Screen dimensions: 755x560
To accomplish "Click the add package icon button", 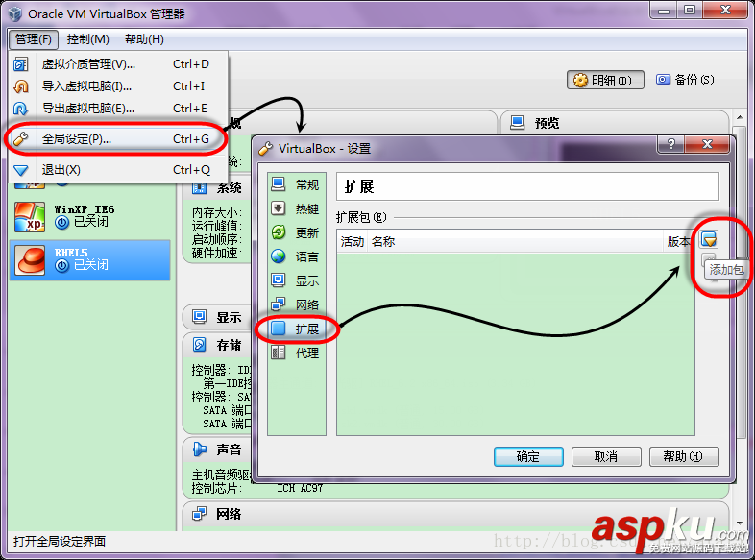I will click(709, 239).
